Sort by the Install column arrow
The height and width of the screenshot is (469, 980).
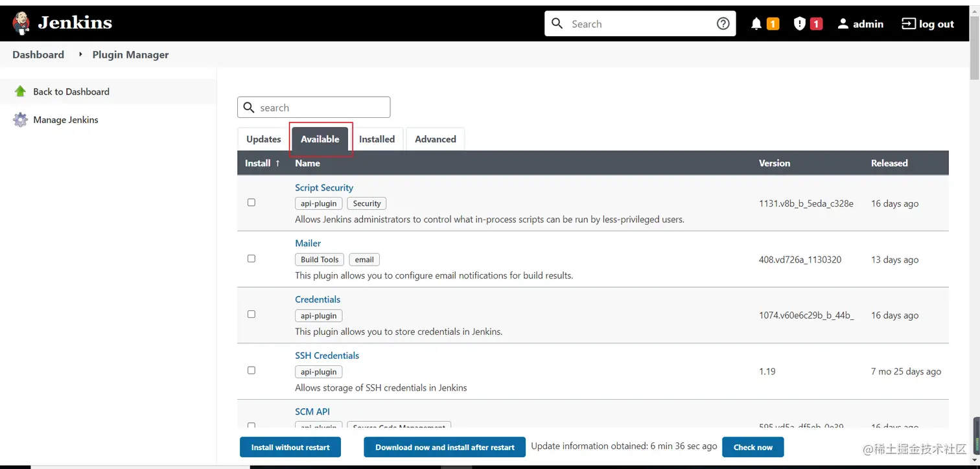click(x=277, y=163)
